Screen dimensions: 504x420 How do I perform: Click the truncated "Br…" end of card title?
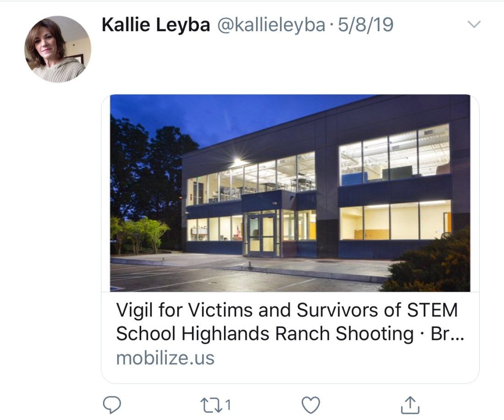tap(448, 334)
